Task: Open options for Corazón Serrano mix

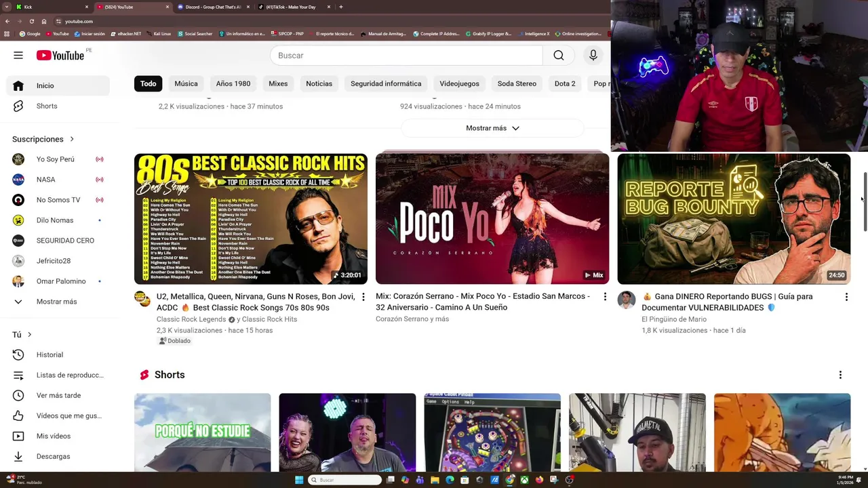Action: pyautogui.click(x=605, y=297)
